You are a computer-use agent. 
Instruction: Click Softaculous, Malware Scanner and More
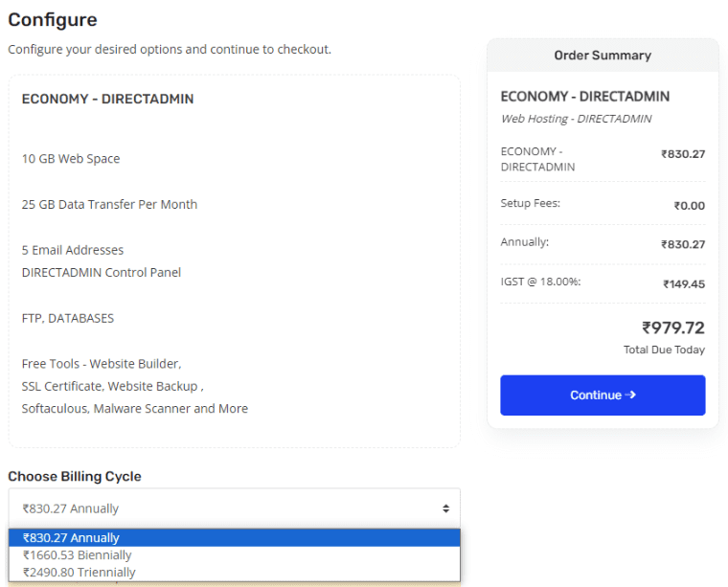(135, 408)
